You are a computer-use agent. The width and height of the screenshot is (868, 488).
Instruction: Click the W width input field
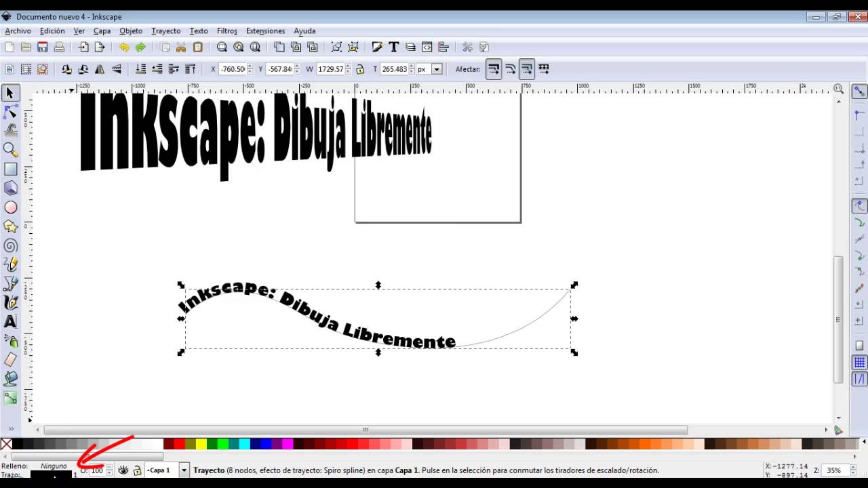(330, 69)
